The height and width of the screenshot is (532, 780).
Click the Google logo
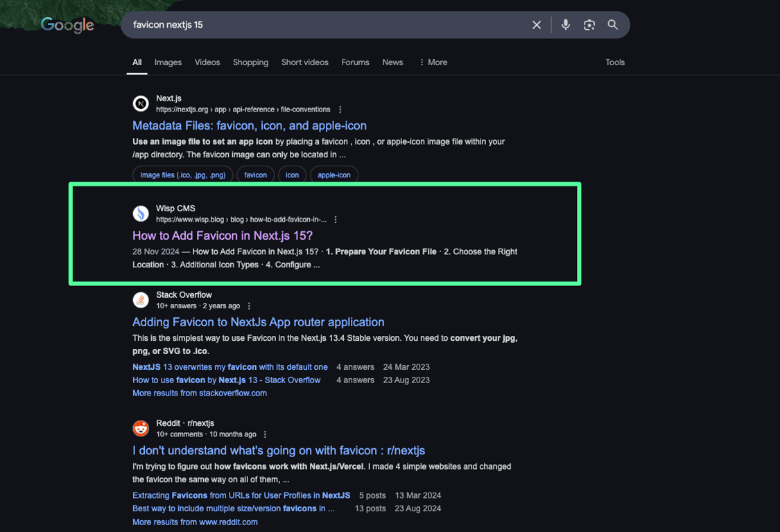point(67,25)
